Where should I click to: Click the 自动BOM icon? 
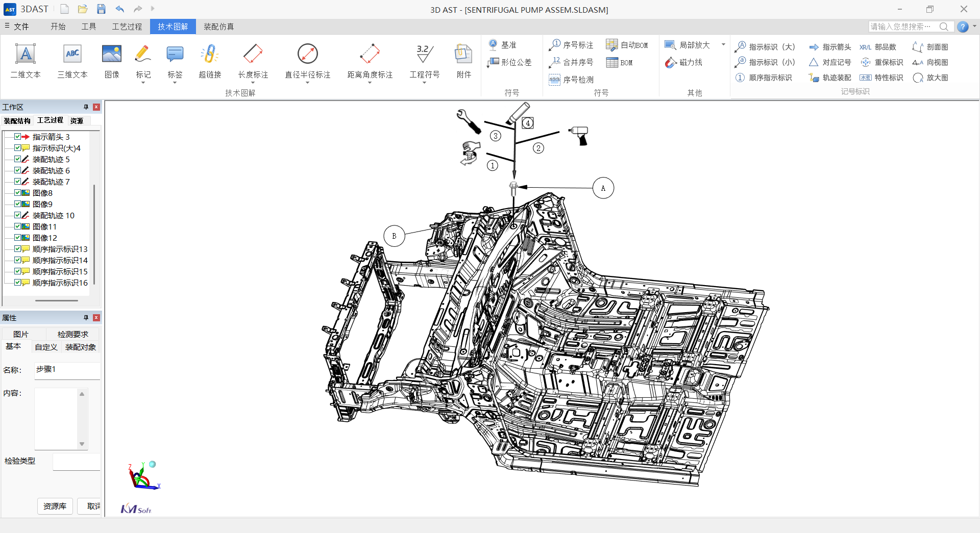[x=611, y=45]
